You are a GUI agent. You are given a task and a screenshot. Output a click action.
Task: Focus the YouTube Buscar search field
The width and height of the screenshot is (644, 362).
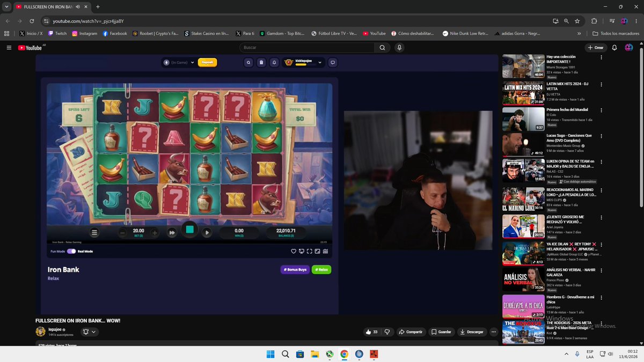(x=307, y=48)
